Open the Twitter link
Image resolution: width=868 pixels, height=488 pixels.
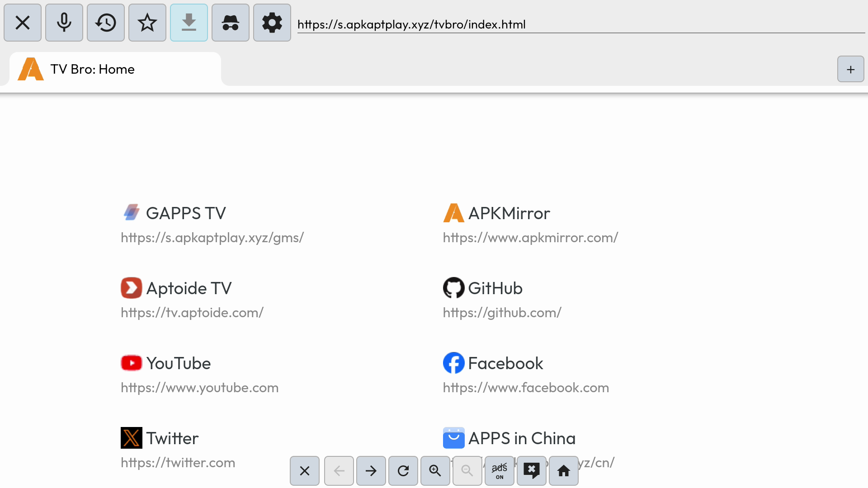point(172,438)
